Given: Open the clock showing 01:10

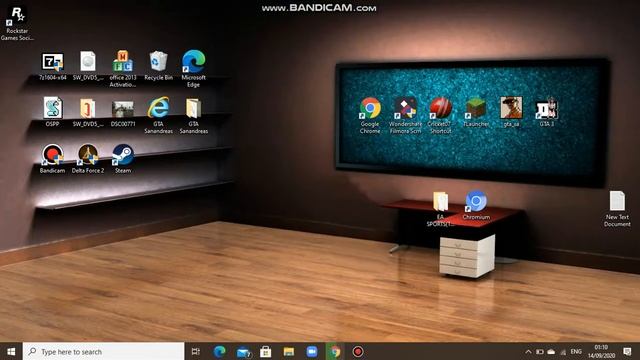Looking at the screenshot, I should pyautogui.click(x=601, y=351).
